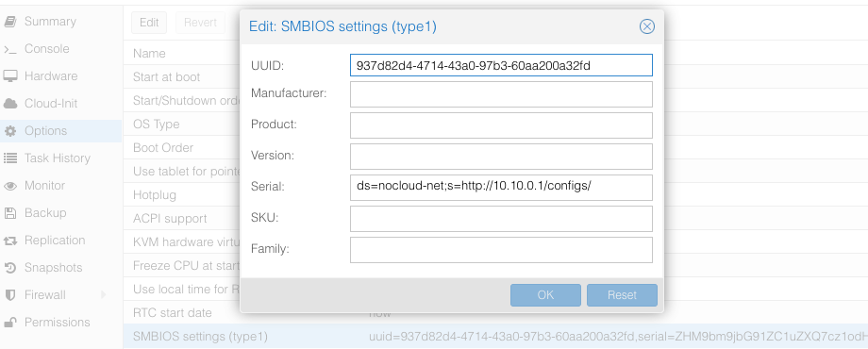Open the Replication arrows icon
This screenshot has width=868, height=349.
click(10, 241)
